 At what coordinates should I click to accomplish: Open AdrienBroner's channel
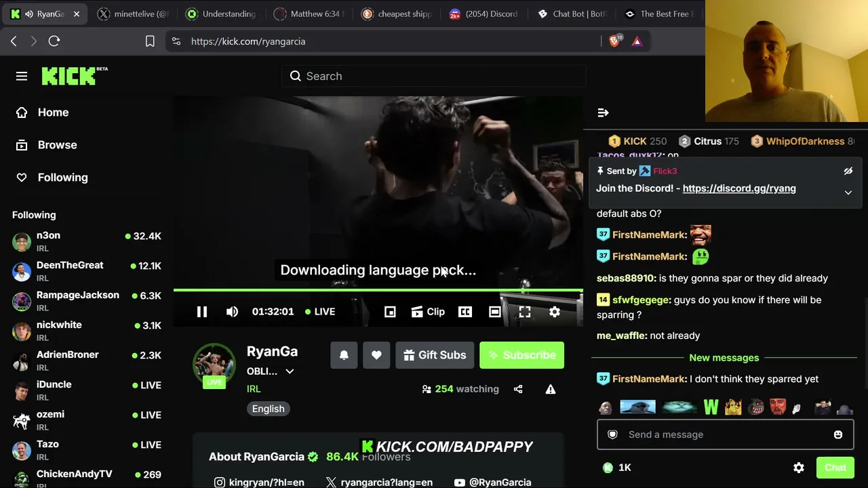tap(87, 361)
